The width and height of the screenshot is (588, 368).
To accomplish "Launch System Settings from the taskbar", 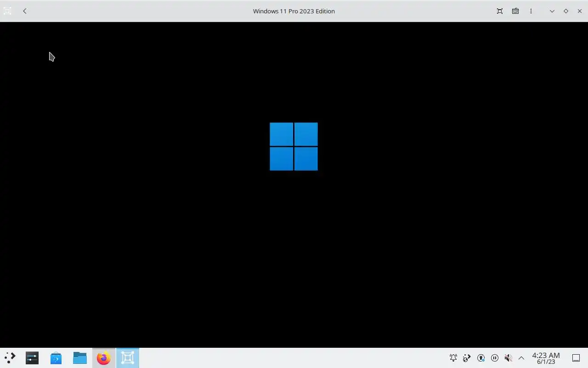I will 32,358.
